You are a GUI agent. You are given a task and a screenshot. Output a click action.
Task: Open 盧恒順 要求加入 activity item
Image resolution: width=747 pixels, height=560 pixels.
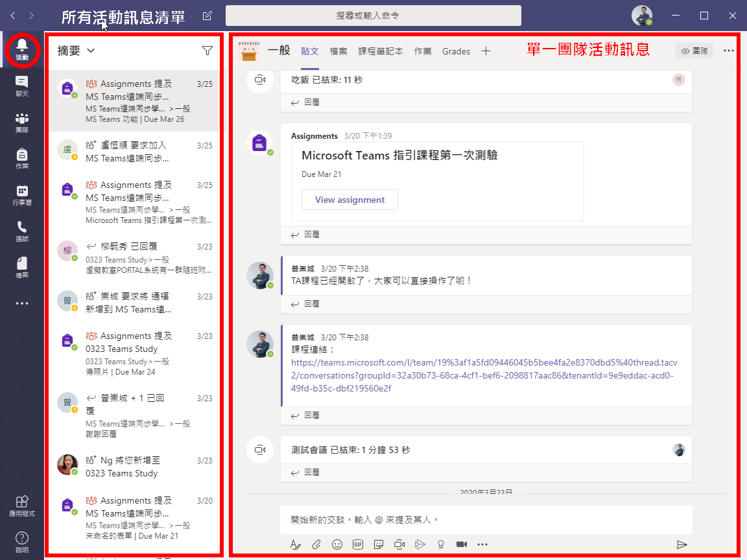[x=135, y=152]
